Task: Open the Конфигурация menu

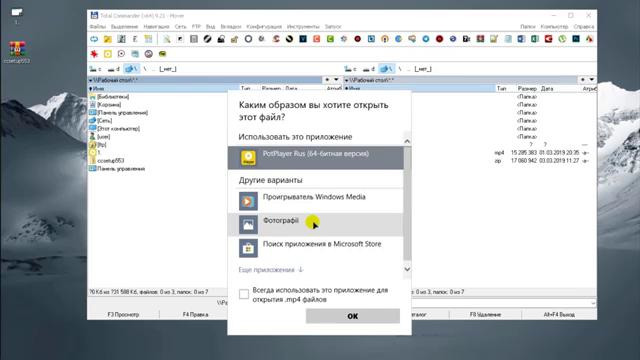Action: coord(264,27)
